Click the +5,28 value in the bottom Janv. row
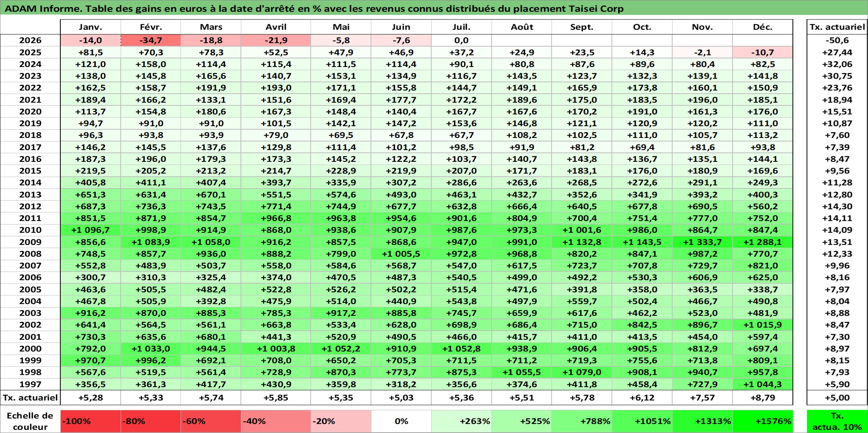The height and width of the screenshot is (433, 868). [x=90, y=398]
